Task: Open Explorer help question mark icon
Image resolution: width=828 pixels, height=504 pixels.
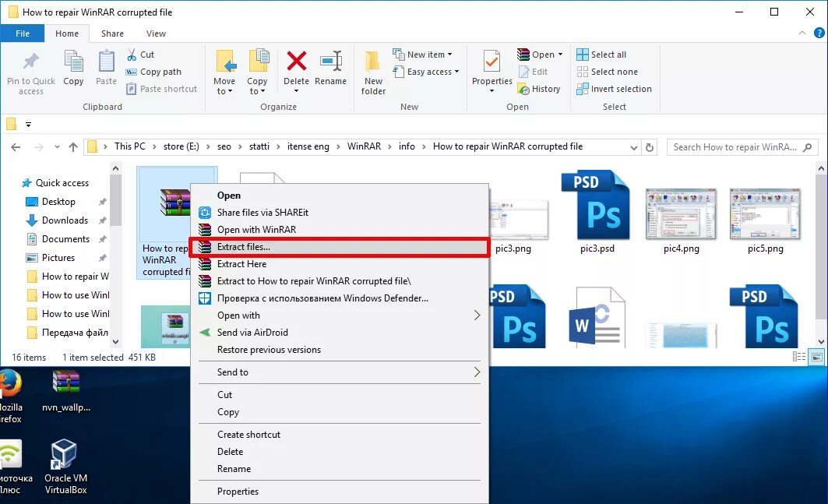Action: [x=819, y=33]
